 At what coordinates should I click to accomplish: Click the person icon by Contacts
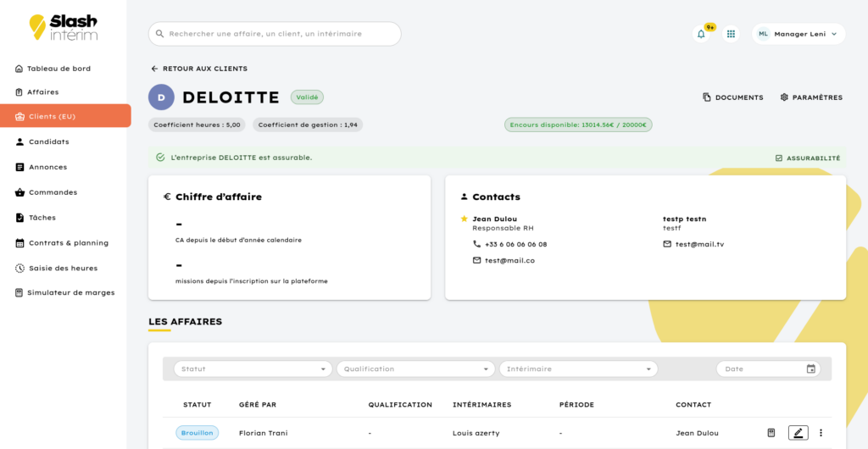[x=464, y=197]
